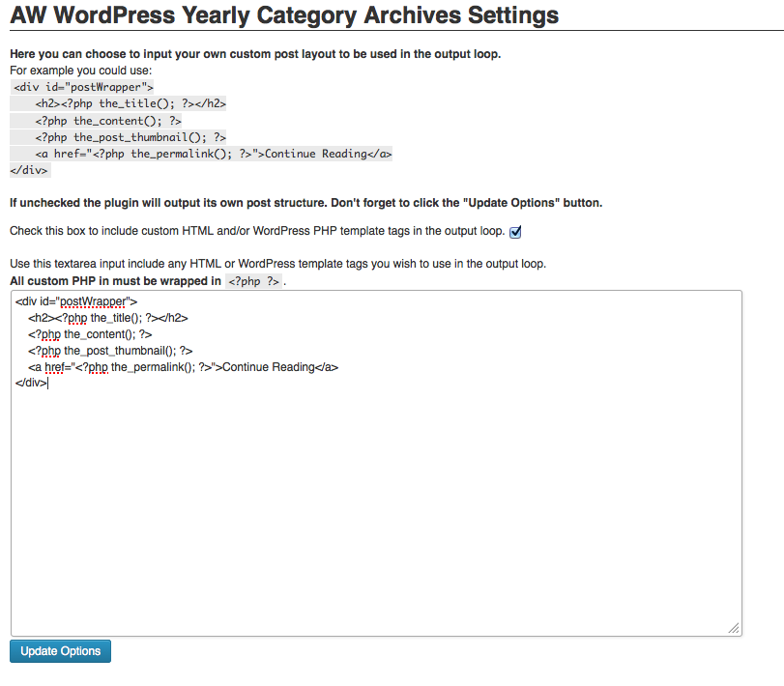Click the "Use this textarea input" instruction text
Image resolution: width=784 pixels, height=686 pixels.
click(278, 264)
